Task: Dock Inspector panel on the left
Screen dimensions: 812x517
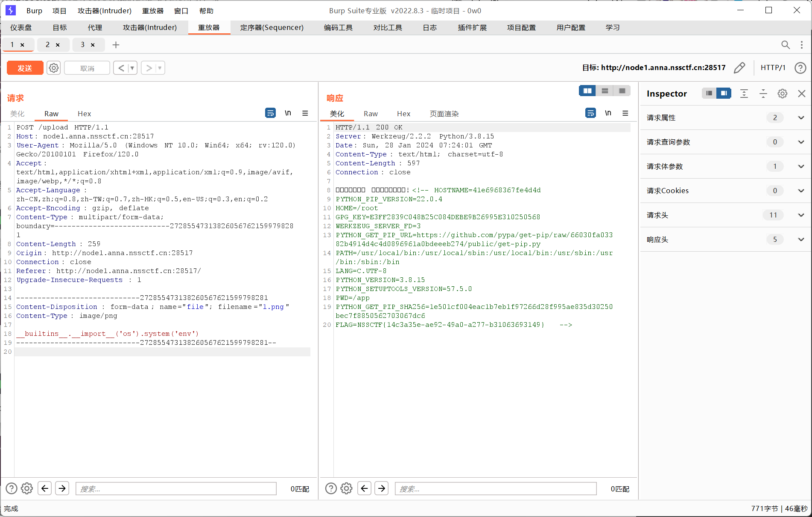Action: point(709,93)
